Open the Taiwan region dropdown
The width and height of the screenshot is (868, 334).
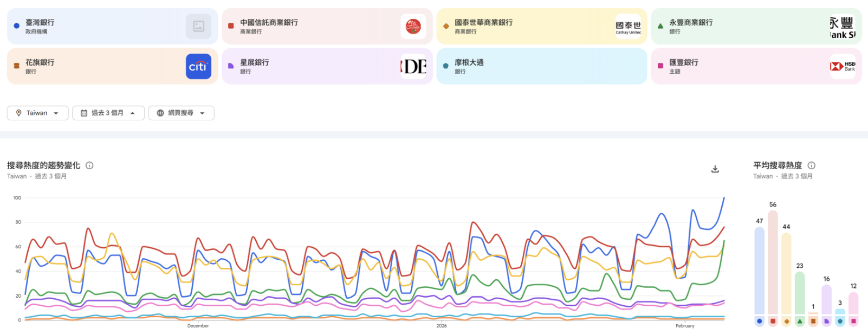[37, 113]
